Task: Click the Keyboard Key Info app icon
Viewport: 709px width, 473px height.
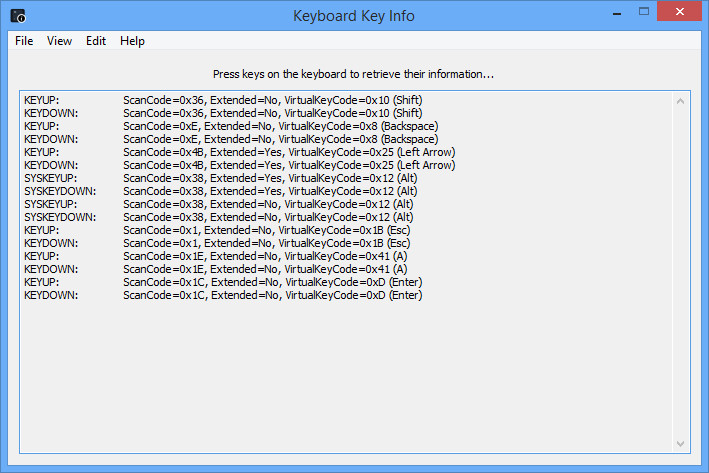Action: [x=18, y=16]
